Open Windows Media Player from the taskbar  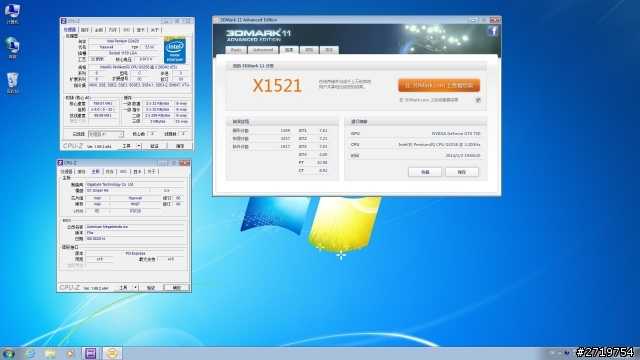70,353
